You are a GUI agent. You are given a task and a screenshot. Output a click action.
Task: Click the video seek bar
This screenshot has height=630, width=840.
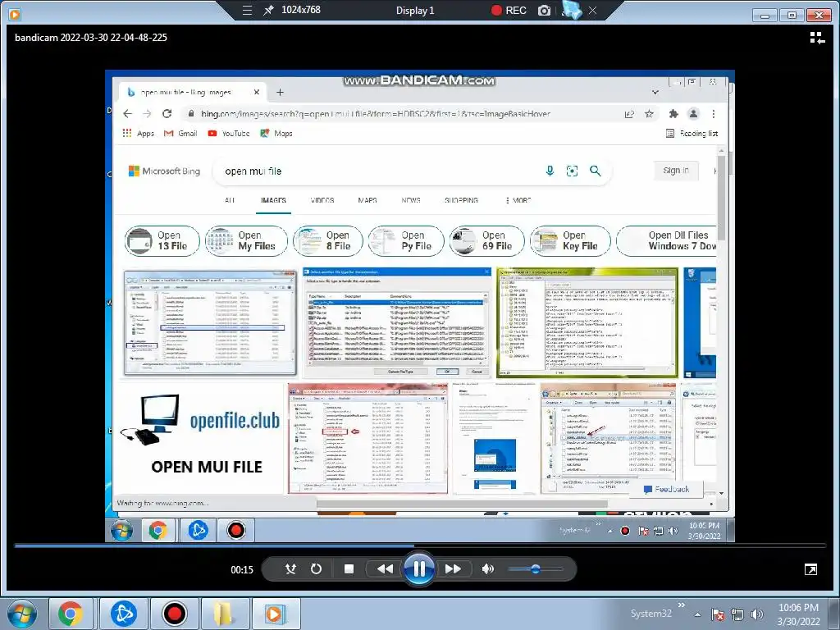pos(420,546)
